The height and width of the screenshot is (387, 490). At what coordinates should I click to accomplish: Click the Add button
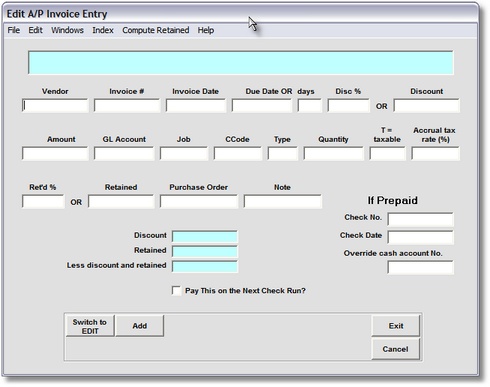(140, 326)
